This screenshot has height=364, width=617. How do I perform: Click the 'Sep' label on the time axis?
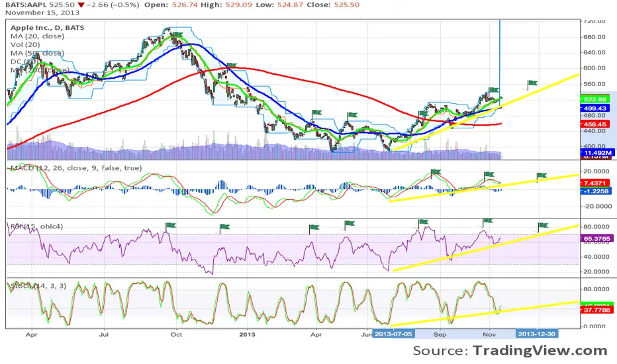tap(440, 334)
